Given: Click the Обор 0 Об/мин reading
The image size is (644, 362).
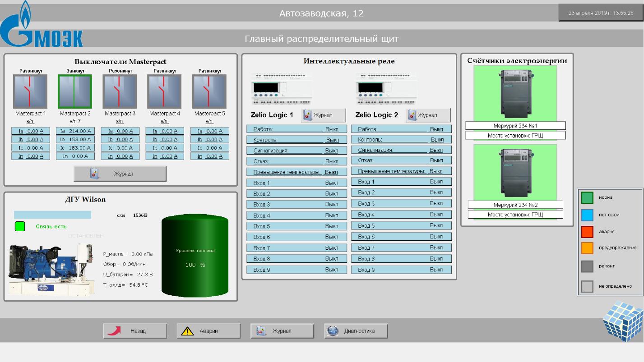Looking at the screenshot, I should coord(125,264).
